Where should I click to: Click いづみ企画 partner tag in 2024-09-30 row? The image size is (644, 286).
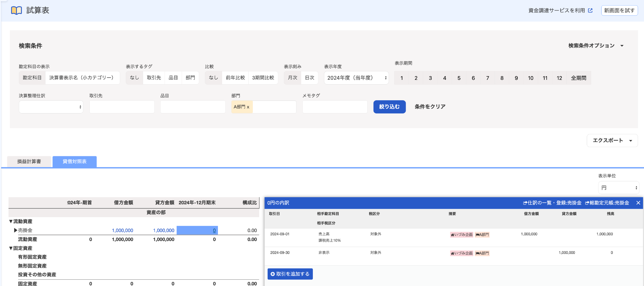462,253
